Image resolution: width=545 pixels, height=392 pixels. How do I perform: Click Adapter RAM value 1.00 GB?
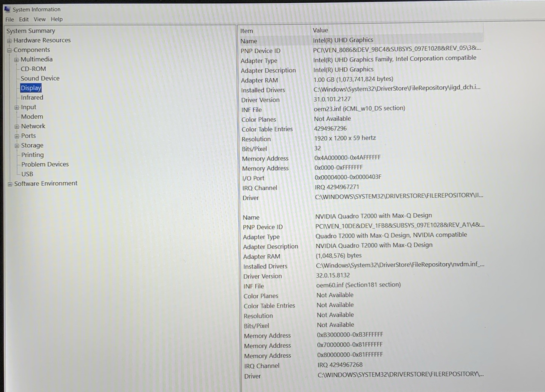353,79
